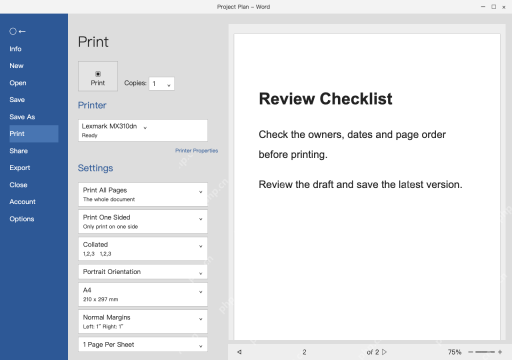This screenshot has width=512, height=360.
Task: Choose Save in the sidebar
Action: tap(17, 100)
